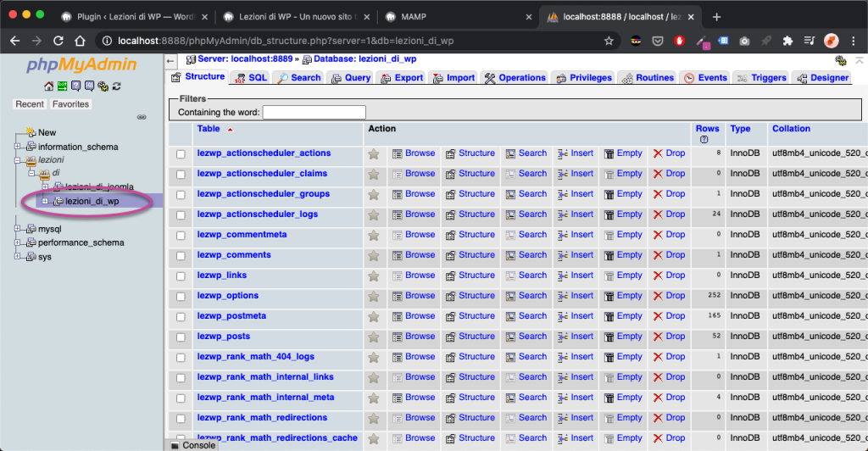Expand sys database node
Image resolution: width=868 pixels, height=451 pixels.
pos(17,256)
